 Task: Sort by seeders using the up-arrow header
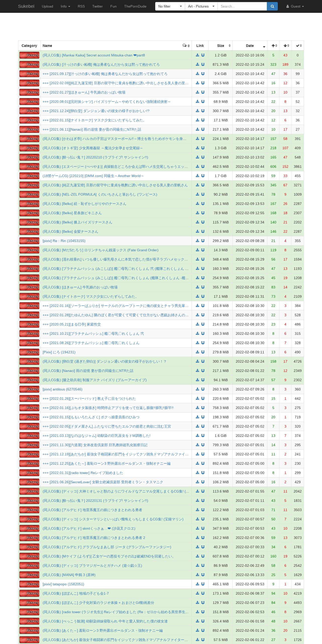273,46
